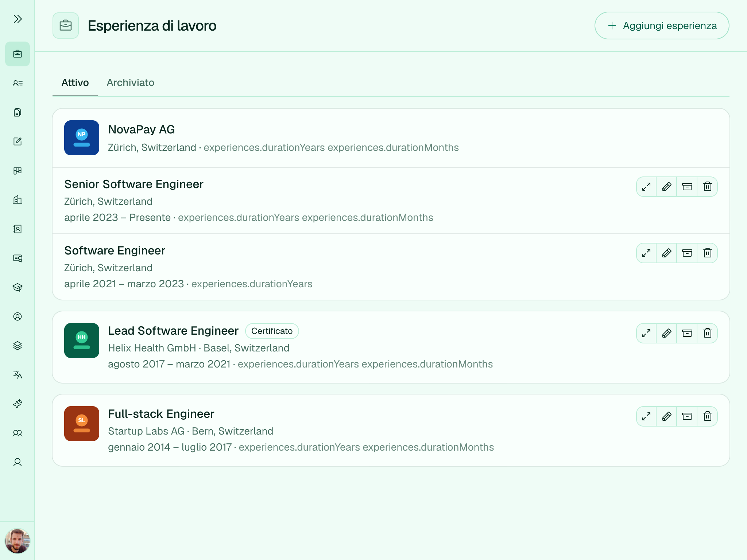Viewport: 747px width, 560px height.
Task: Open briefcase work experience sidebar icon
Action: pos(18,54)
